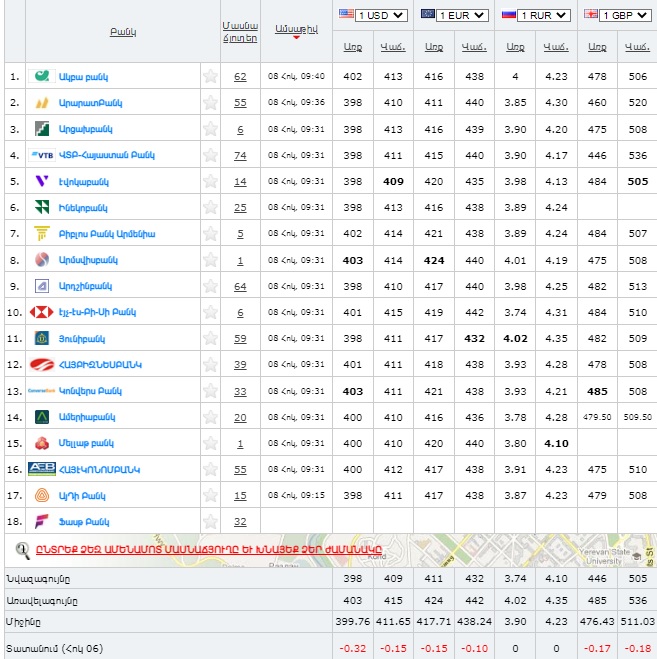
Task: Sort by the date column header
Action: (296, 30)
